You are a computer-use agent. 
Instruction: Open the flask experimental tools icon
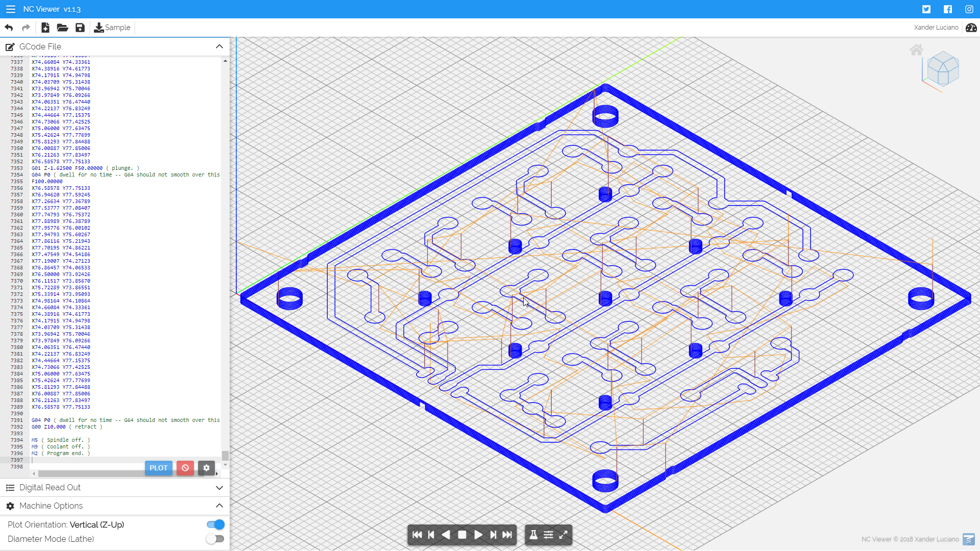coord(533,535)
